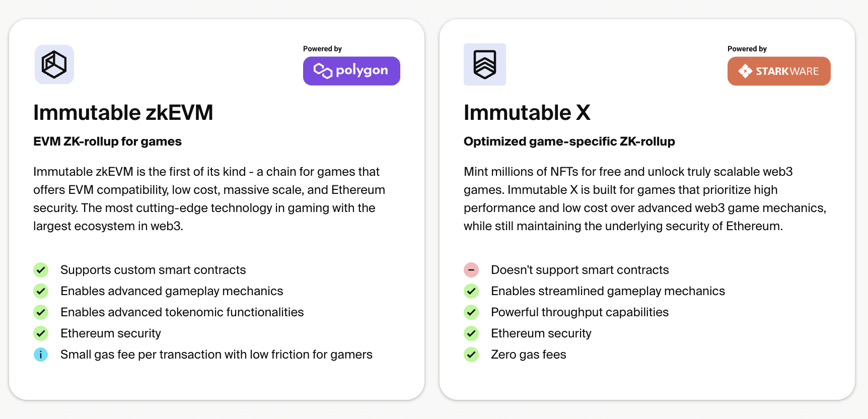Click green check beside Powerful throughput capabilities
Viewport: 868px width, 419px height.
pyautogui.click(x=471, y=312)
